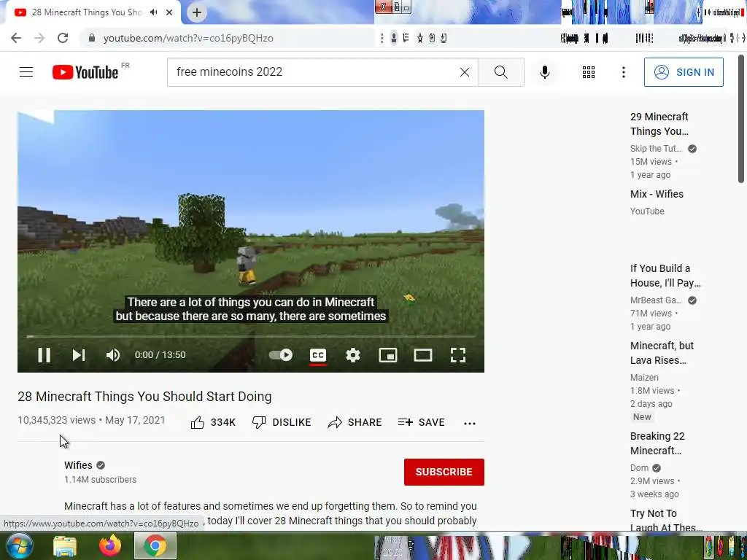The image size is (747, 560).
Task: Click the 10,345,323 views text
Action: coord(57,420)
